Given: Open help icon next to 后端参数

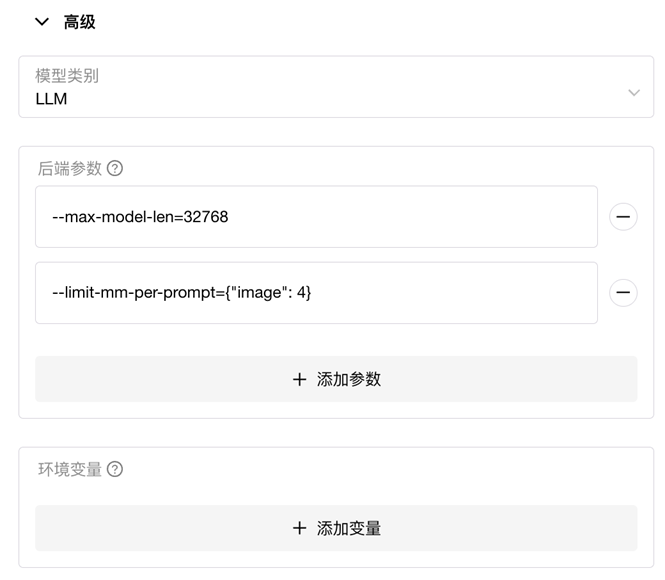Looking at the screenshot, I should 115,168.
